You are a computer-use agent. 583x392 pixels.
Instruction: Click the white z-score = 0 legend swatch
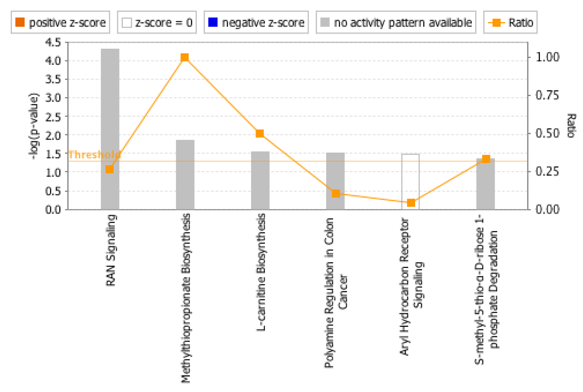point(127,23)
